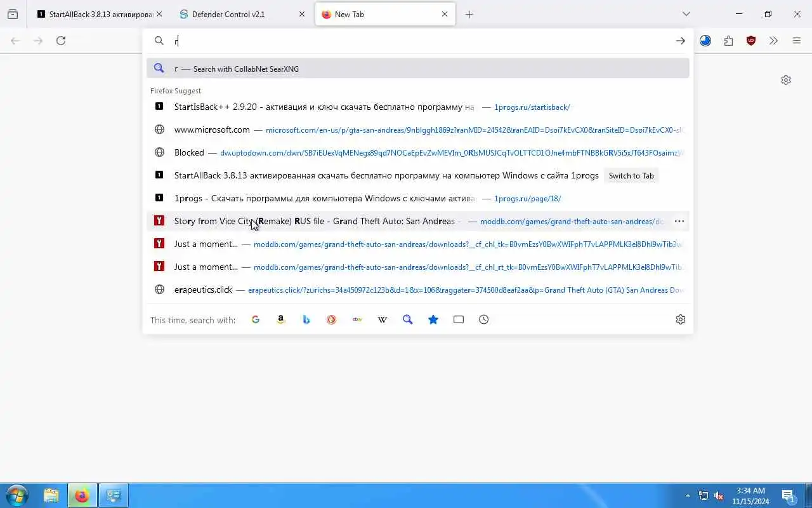Open erapeutics.click suggestion
Screen dimensions: 812x508
(x=418, y=290)
